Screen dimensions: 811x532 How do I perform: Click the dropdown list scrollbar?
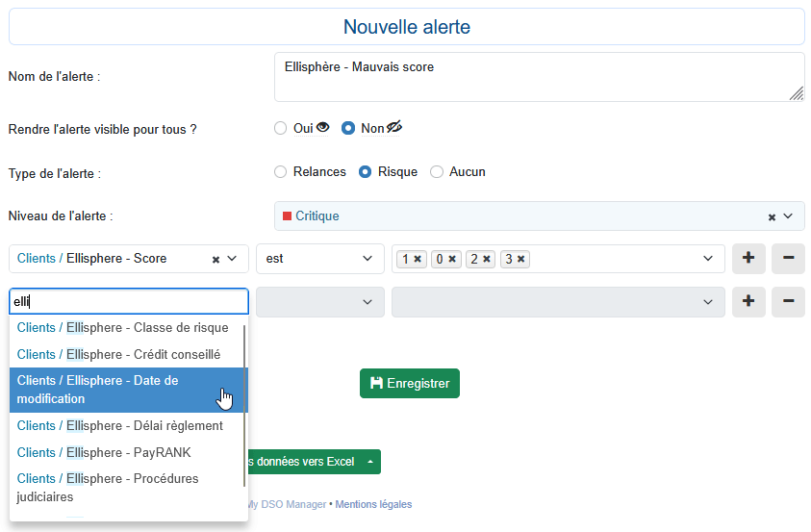coord(244,406)
